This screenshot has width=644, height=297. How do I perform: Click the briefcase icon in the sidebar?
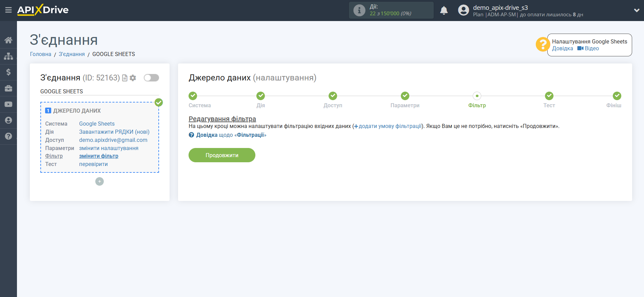click(x=8, y=88)
